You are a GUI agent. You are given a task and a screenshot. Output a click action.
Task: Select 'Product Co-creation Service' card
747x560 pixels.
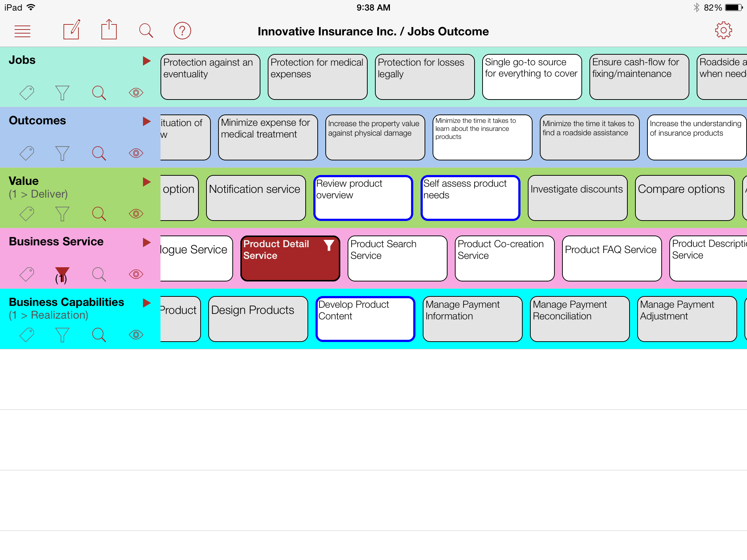click(505, 258)
